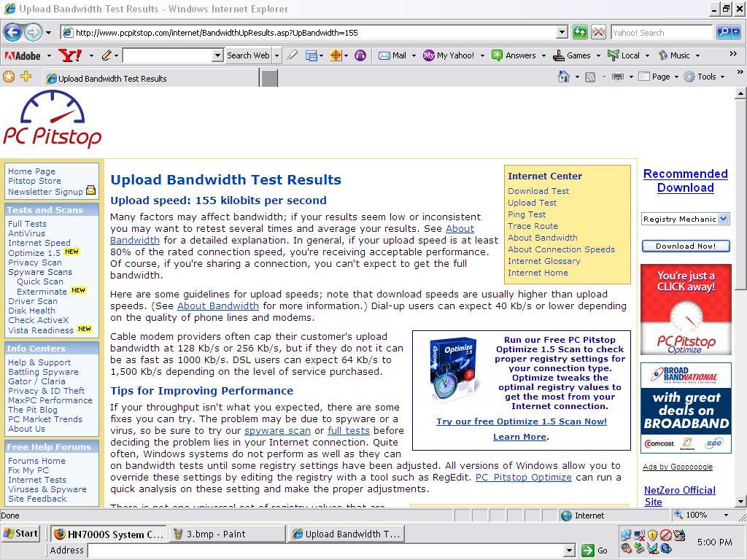Screen dimensions: 747x560
Task: Click the pop-up blocker window icon
Action: point(311,55)
